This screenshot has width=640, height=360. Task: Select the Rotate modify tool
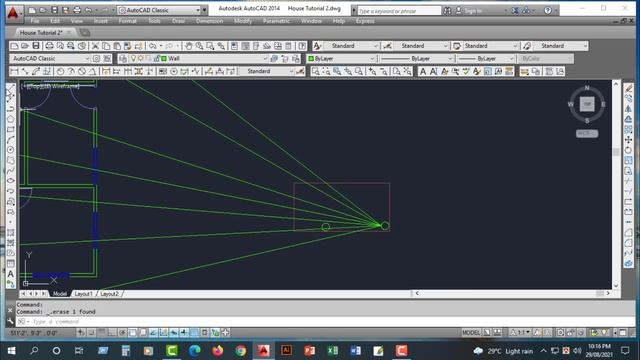(629, 150)
